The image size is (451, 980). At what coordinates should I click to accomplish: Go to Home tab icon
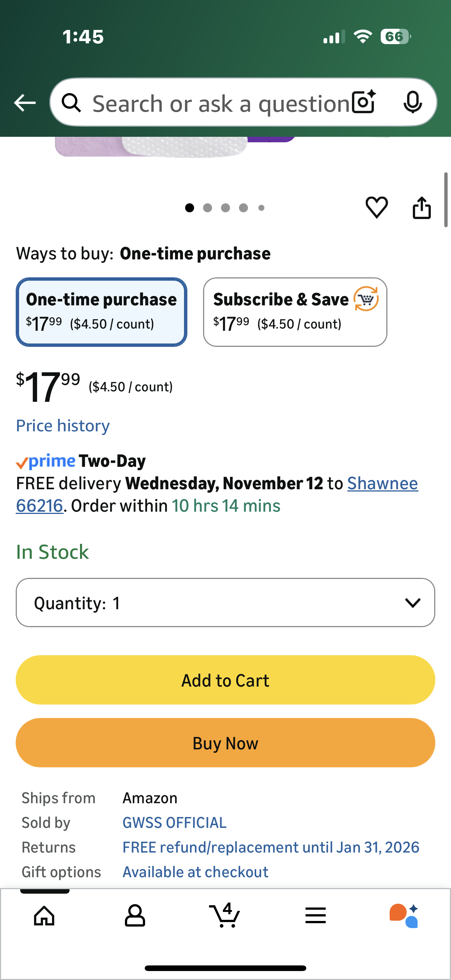[x=45, y=915]
